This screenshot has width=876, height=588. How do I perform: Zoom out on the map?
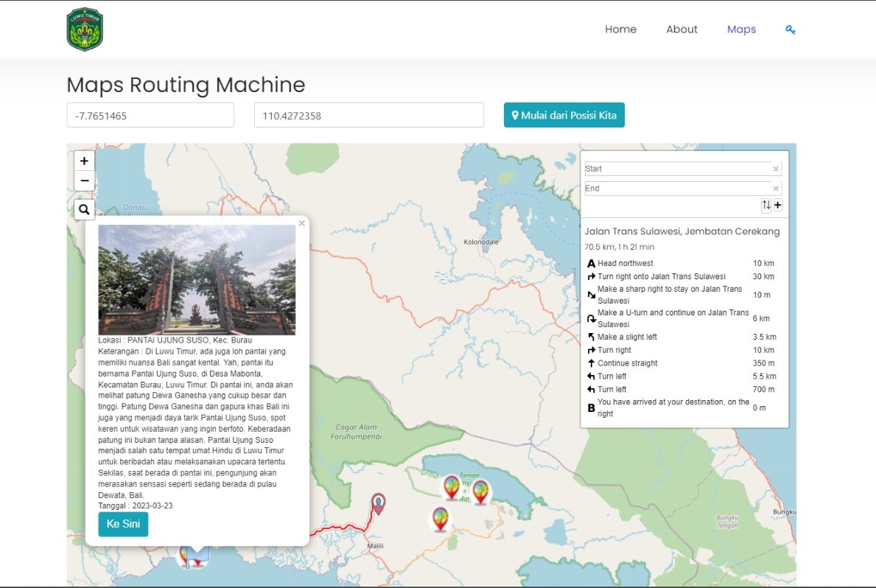click(84, 181)
